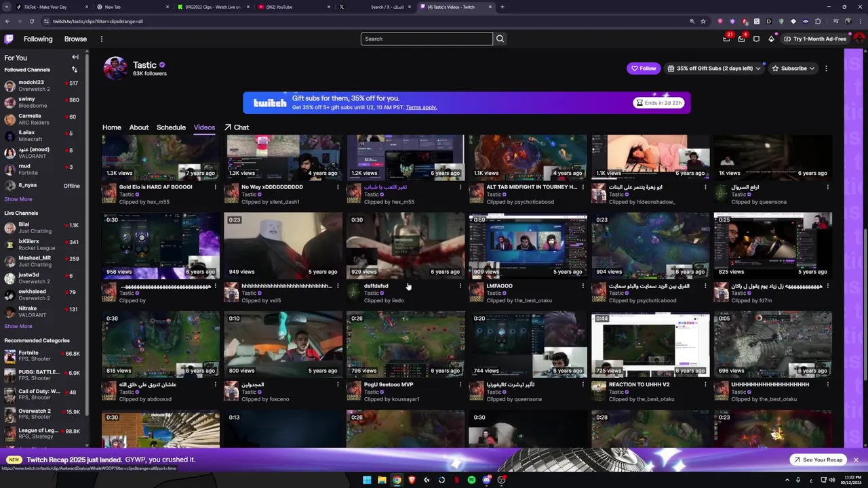Open the Terms apply link
Image resolution: width=868 pixels, height=488 pixels.
click(421, 107)
